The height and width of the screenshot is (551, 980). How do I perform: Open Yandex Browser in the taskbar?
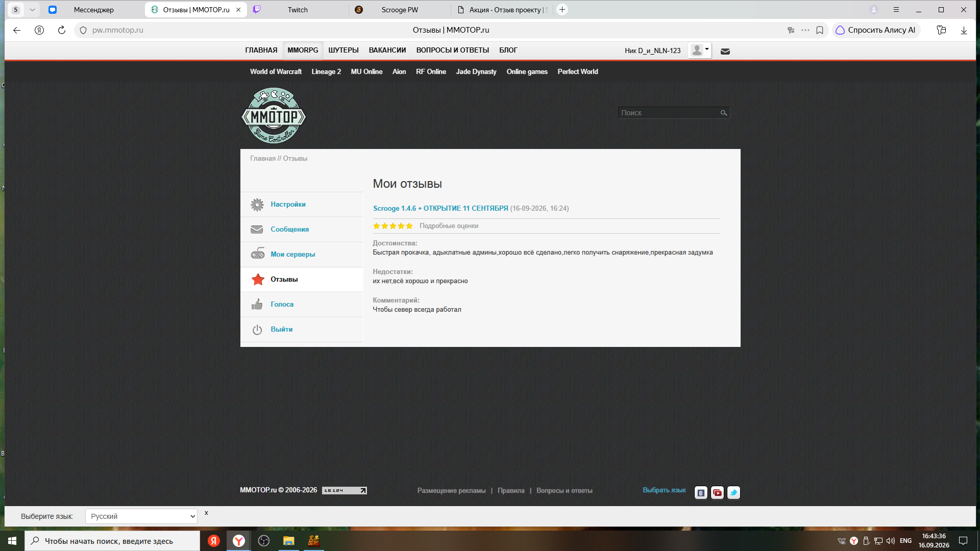238,541
